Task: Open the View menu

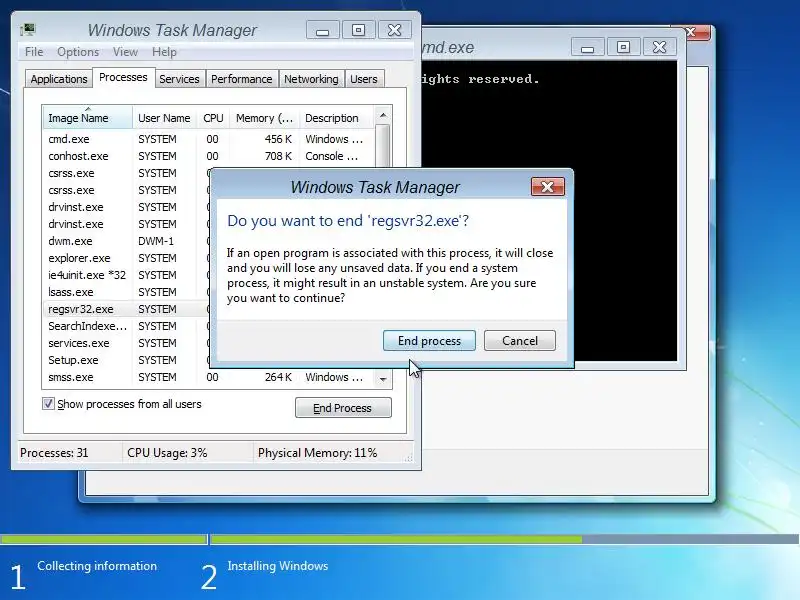Action: coord(125,52)
